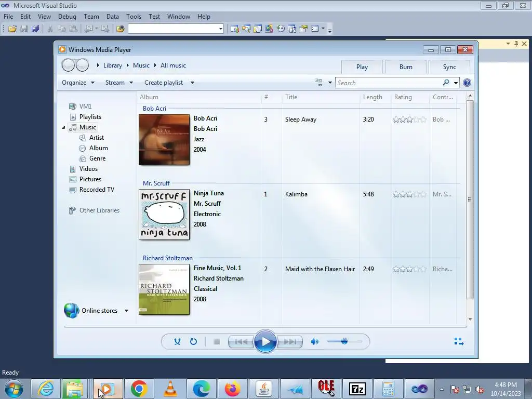Open the Java icon on the taskbar
Image resolution: width=532 pixels, height=399 pixels.
pos(263,389)
